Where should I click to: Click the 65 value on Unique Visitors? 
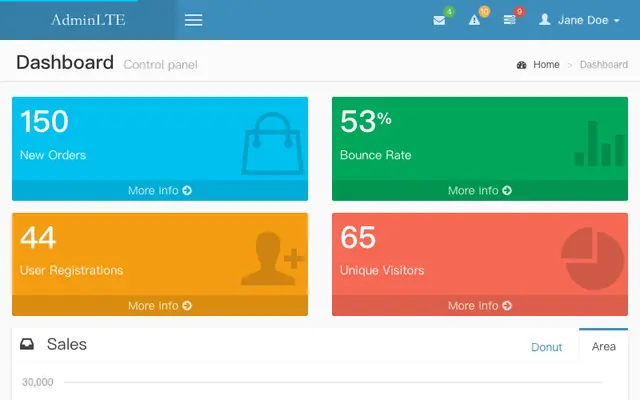tap(358, 237)
